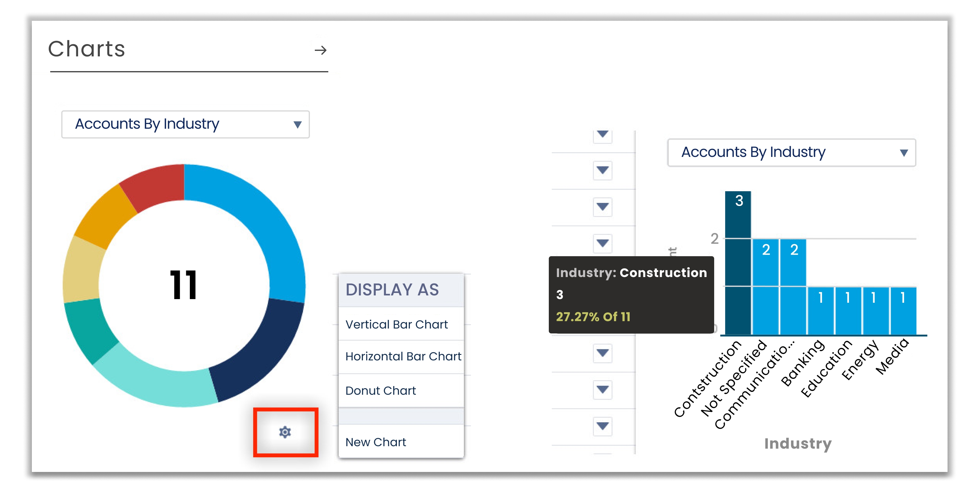Click the arrow next to Charts heading
The height and width of the screenshot is (494, 980).
point(320,50)
